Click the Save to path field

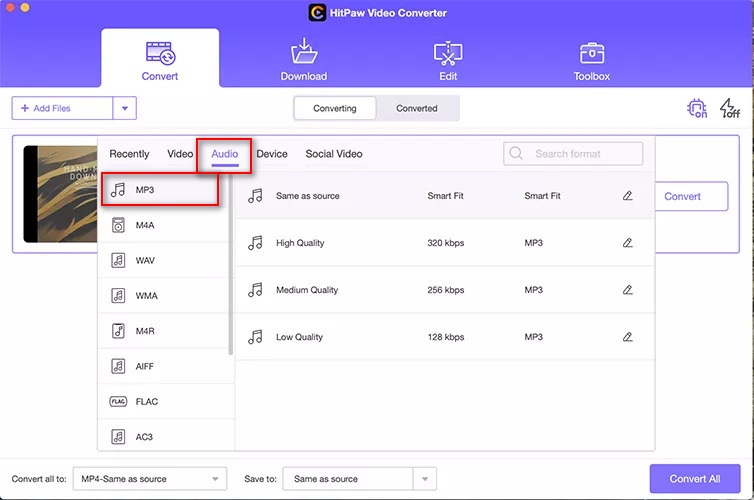348,479
